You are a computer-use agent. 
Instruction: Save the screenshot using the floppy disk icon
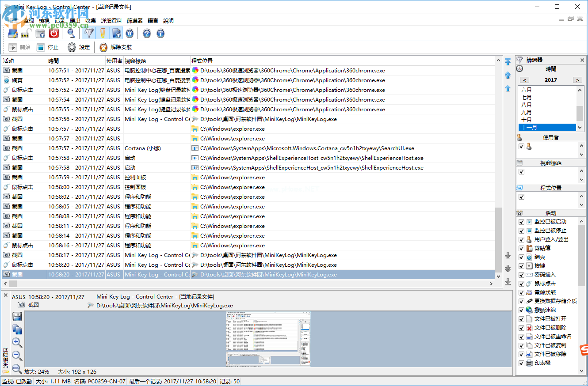click(x=17, y=316)
